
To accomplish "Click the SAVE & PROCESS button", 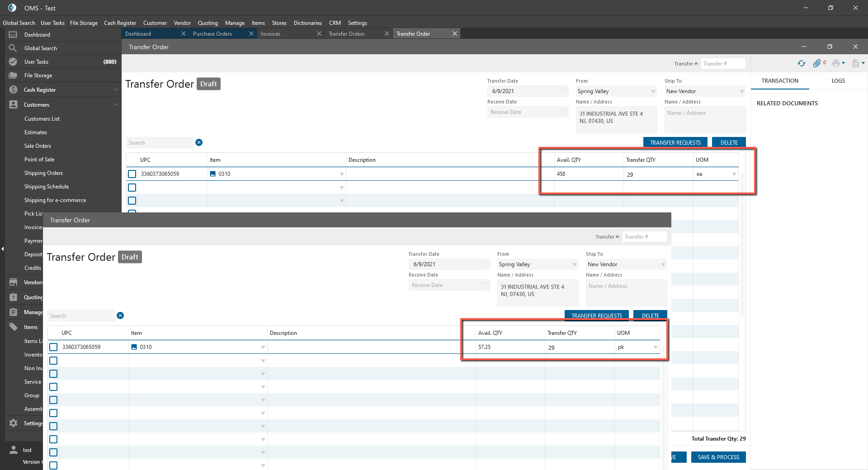I will click(718, 457).
